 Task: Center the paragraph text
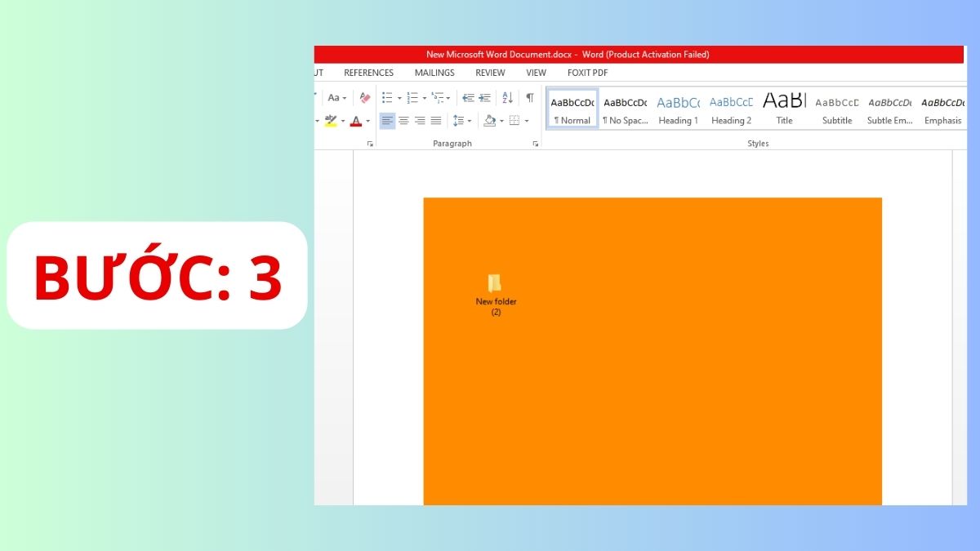click(403, 121)
